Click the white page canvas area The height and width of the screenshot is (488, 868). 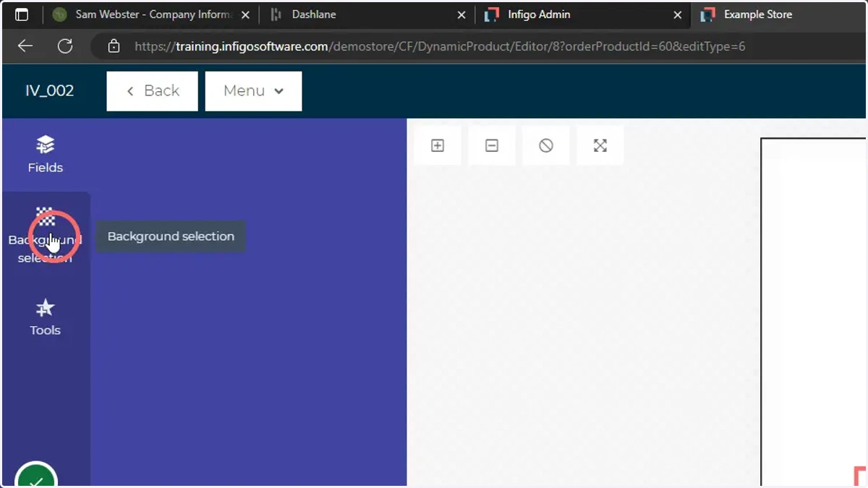[x=813, y=312]
